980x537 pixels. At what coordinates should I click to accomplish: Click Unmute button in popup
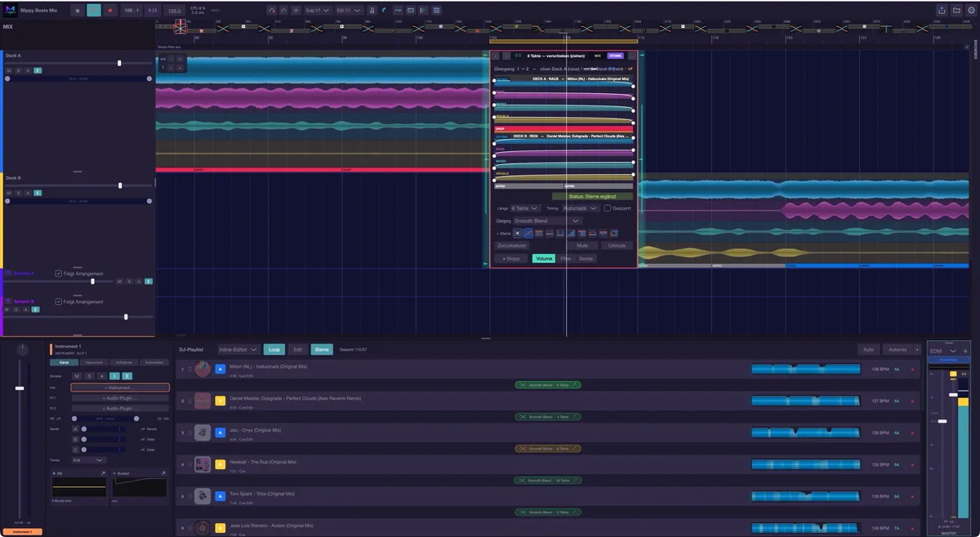(617, 245)
